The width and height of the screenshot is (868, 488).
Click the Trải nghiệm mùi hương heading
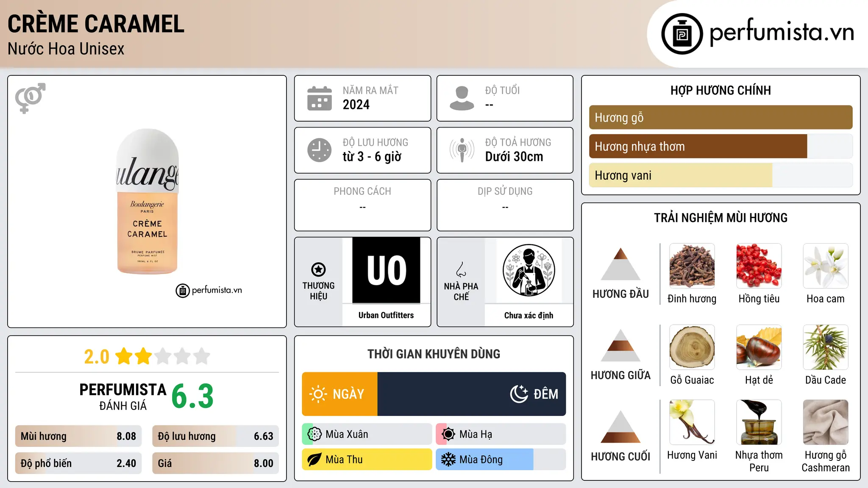click(721, 218)
